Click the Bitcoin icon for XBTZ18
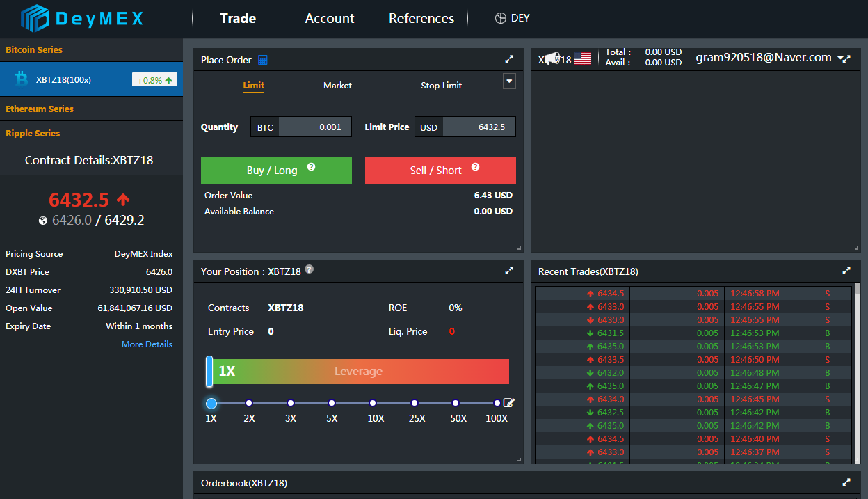 (x=22, y=79)
